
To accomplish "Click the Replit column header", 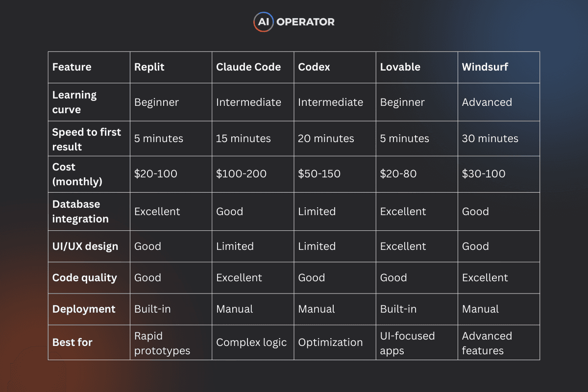I will point(149,67).
